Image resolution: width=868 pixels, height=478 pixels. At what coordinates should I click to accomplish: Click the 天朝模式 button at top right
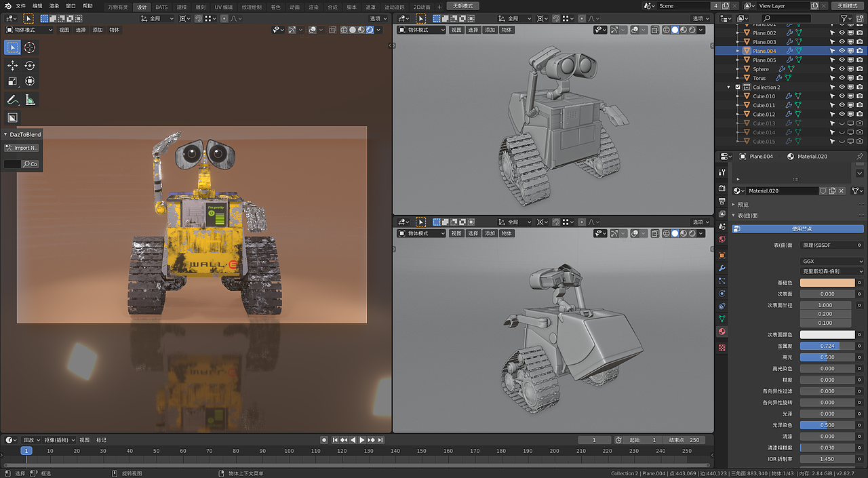point(848,6)
